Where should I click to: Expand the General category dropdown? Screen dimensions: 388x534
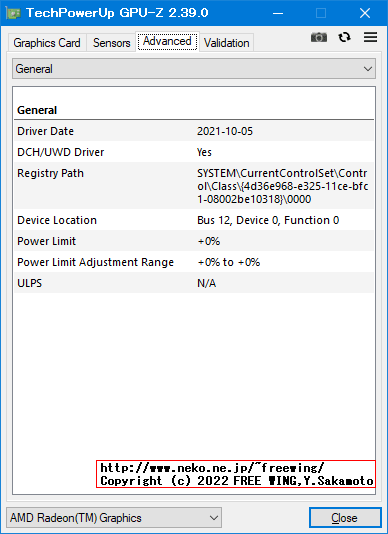[x=194, y=69]
